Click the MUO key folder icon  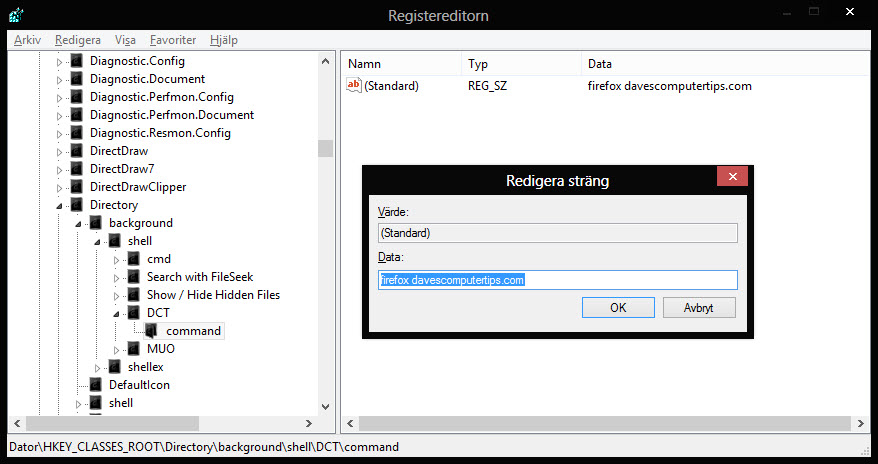click(x=134, y=349)
